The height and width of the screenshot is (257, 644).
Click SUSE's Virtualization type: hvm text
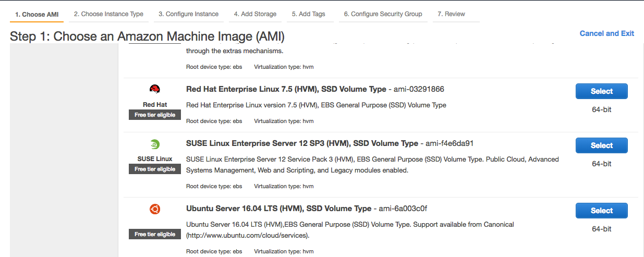coord(284,187)
